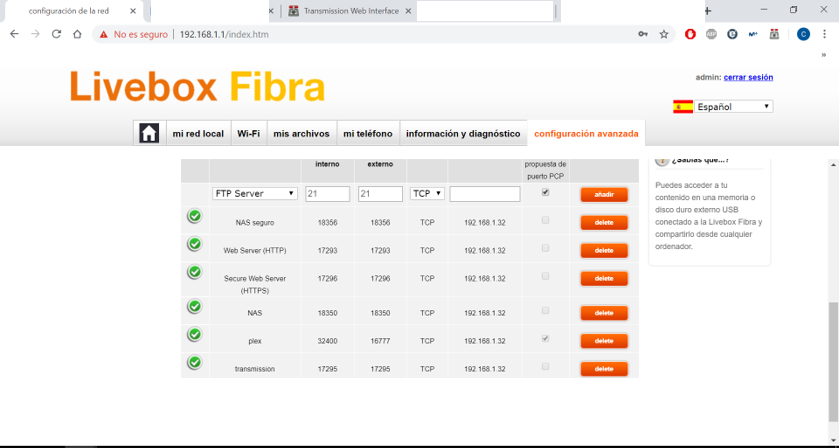The height and width of the screenshot is (448, 839).
Task: Open the saved passwords key icon
Action: pyautogui.click(x=642, y=34)
